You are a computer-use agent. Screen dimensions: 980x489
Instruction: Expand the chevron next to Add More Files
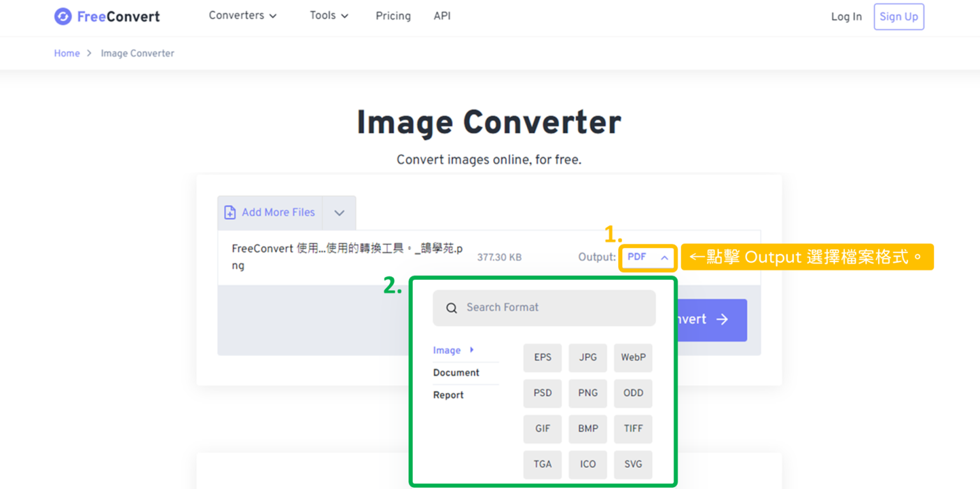pyautogui.click(x=339, y=212)
